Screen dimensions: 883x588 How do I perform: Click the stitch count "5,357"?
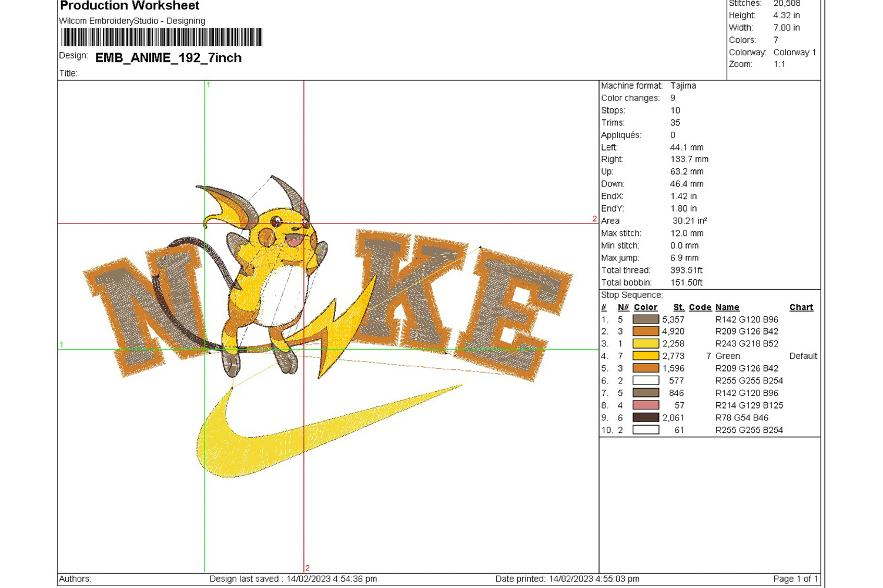tap(673, 320)
